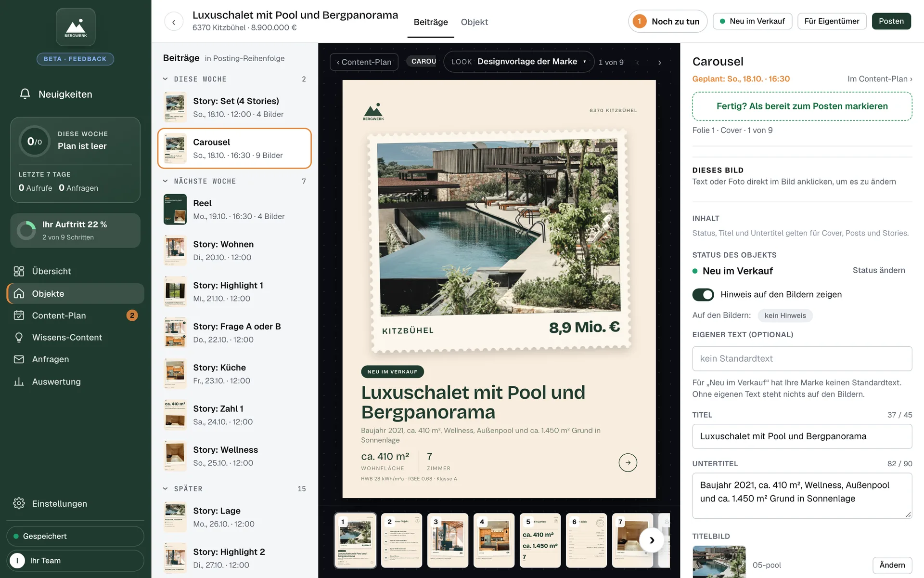Collapse the Diese Woche section
924x578 pixels.
point(165,79)
